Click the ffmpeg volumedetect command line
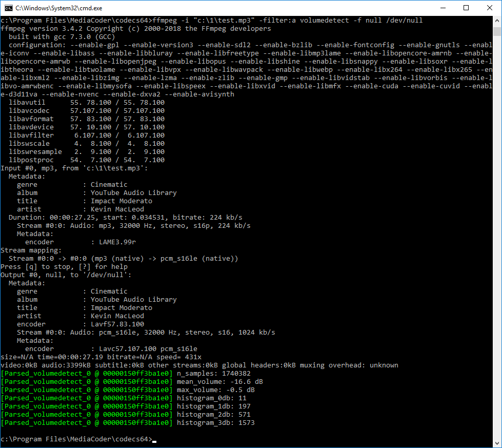 coord(212,21)
